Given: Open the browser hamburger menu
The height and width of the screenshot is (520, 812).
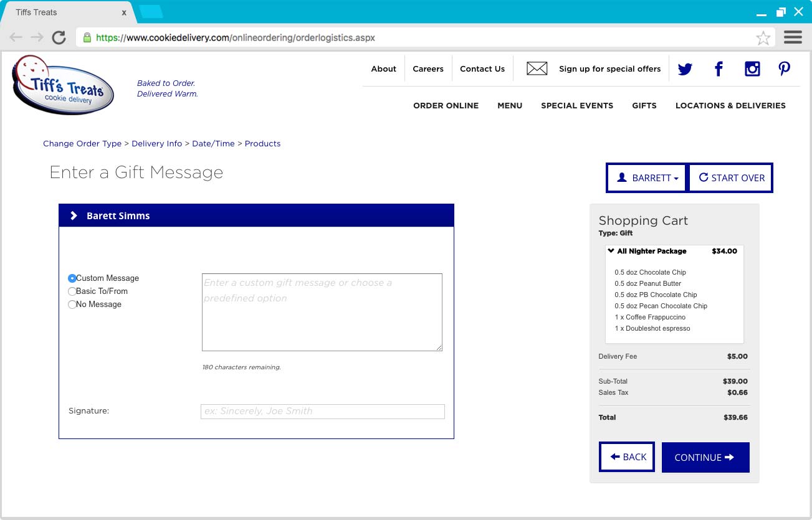Looking at the screenshot, I should [x=793, y=37].
